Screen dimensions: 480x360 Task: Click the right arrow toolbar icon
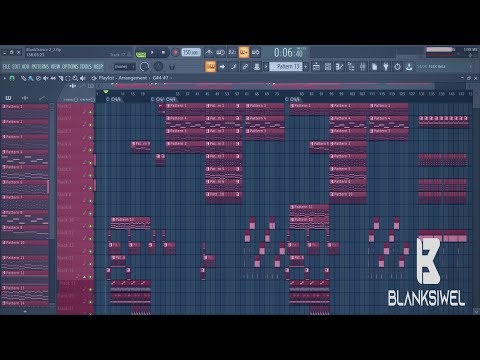[222, 67]
